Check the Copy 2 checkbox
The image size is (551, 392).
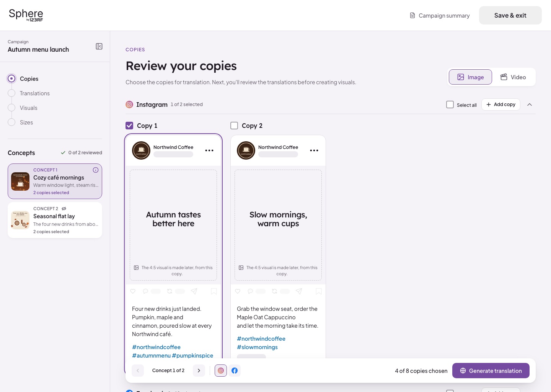[234, 126]
